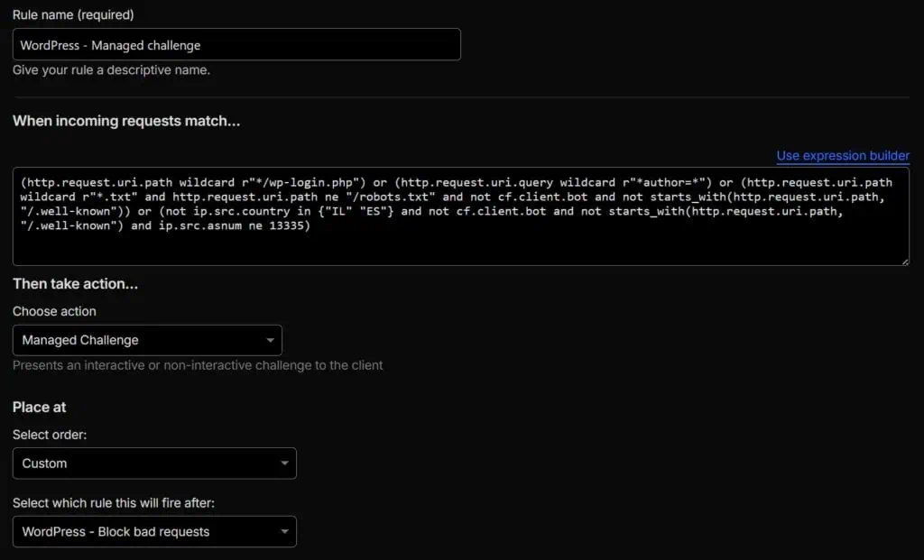Expand the WordPress - Block bad requests dropdown
The image size is (924, 560).
154,531
